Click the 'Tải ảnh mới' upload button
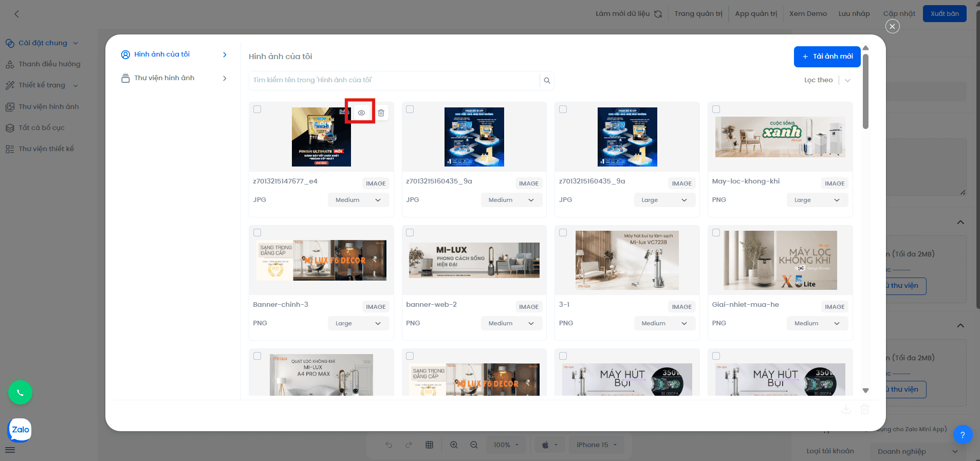This screenshot has height=461, width=980. [827, 57]
